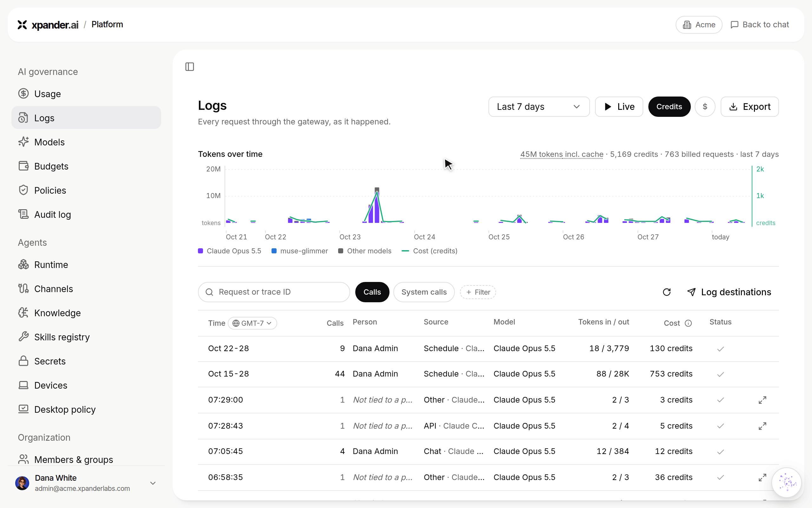Screen dimensions: 812x508
Task: Click the Model column header
Action: (x=504, y=322)
